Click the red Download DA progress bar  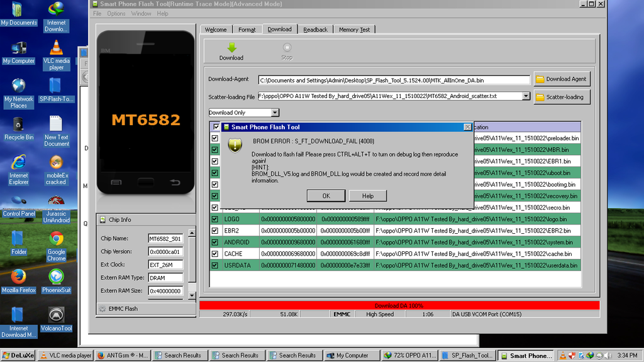[x=399, y=305]
